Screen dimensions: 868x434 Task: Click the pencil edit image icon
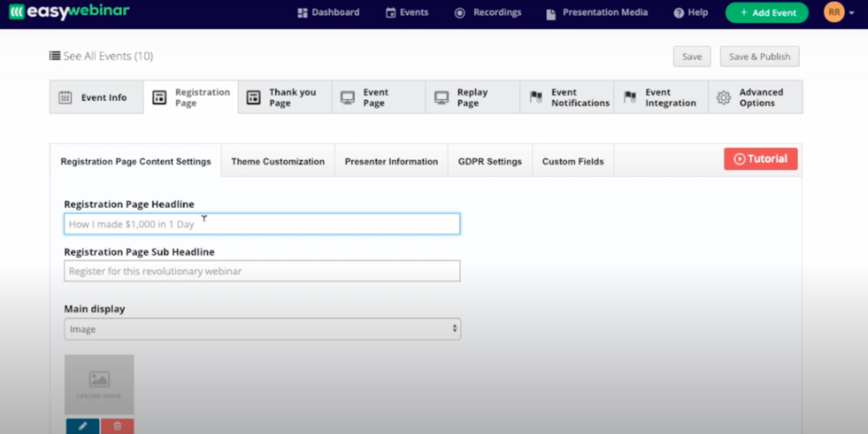(x=82, y=426)
